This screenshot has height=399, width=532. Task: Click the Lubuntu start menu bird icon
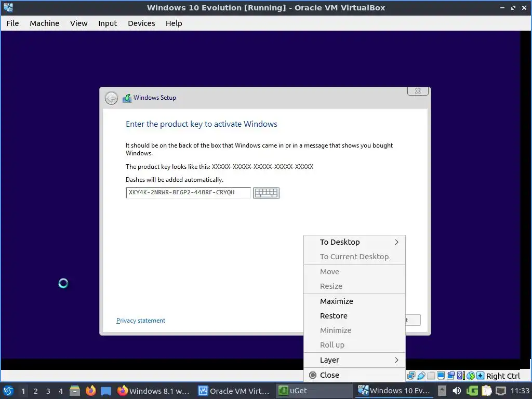[8, 391]
